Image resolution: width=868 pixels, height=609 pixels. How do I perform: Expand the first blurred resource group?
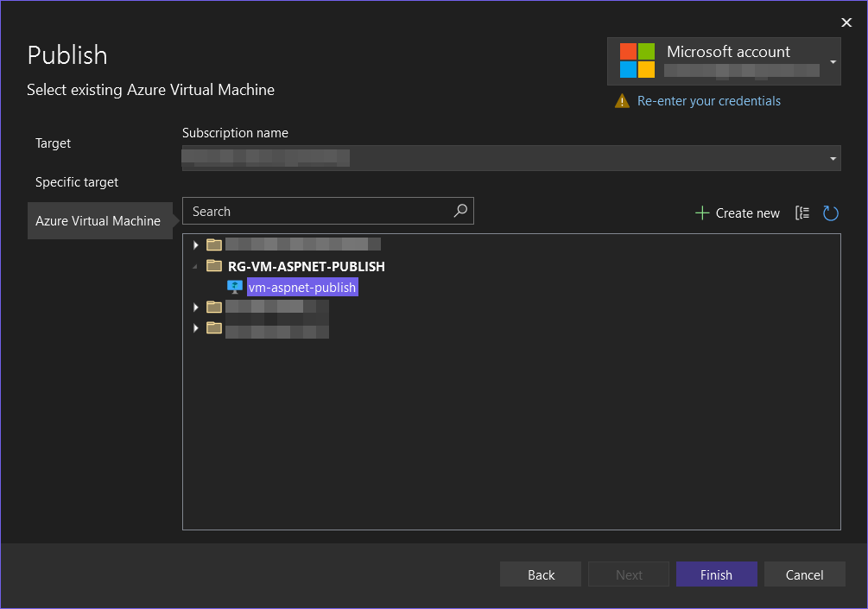pyautogui.click(x=196, y=244)
